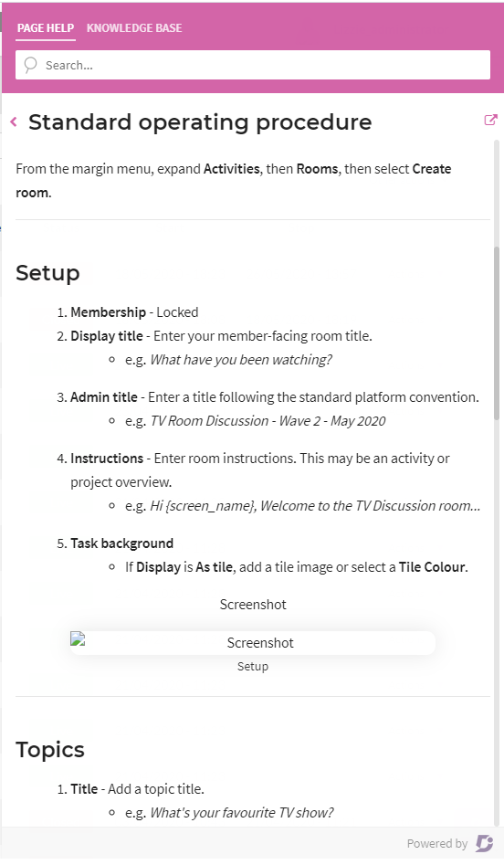
Task: Click the broken image icon in Screenshot box
Action: click(x=78, y=638)
